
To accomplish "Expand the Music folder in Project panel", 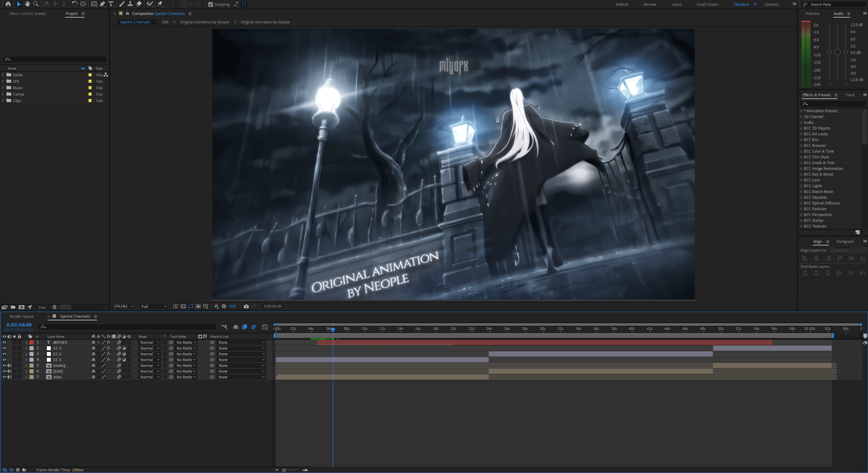I will point(3,87).
